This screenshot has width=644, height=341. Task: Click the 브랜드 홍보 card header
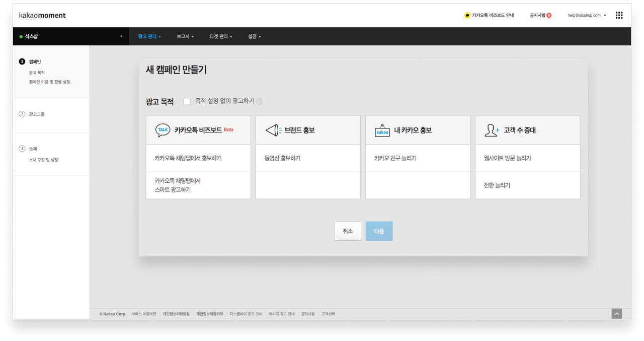tap(308, 130)
